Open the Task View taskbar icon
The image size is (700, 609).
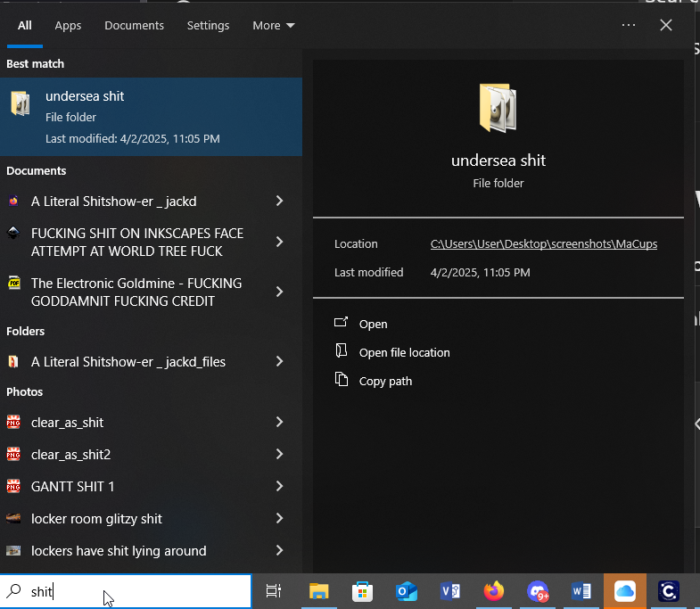point(273,591)
